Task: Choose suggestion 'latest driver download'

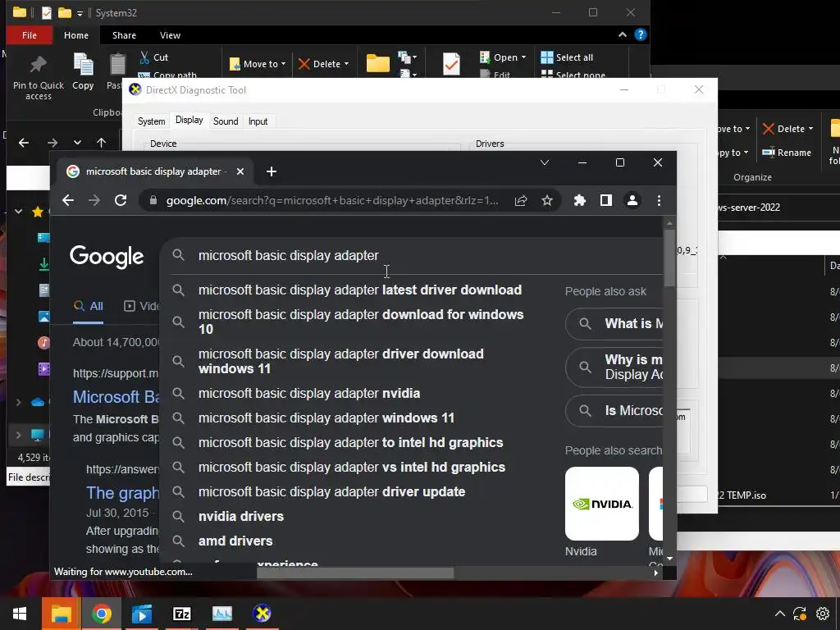Action: 359,290
